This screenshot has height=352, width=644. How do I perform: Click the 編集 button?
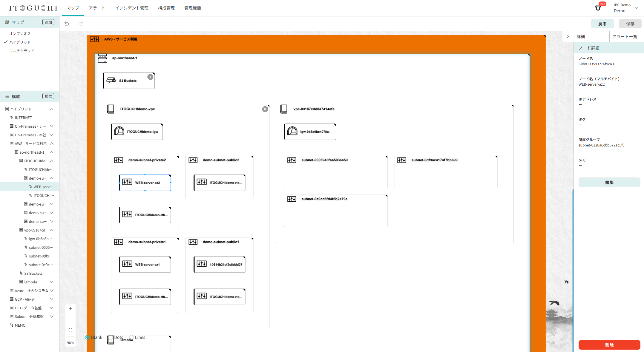609,182
